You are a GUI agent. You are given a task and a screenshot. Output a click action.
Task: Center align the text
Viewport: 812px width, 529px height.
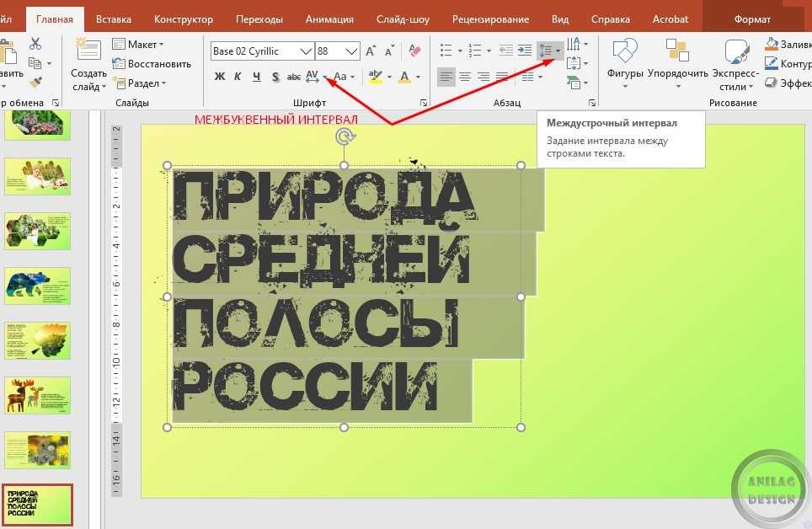[x=464, y=77]
